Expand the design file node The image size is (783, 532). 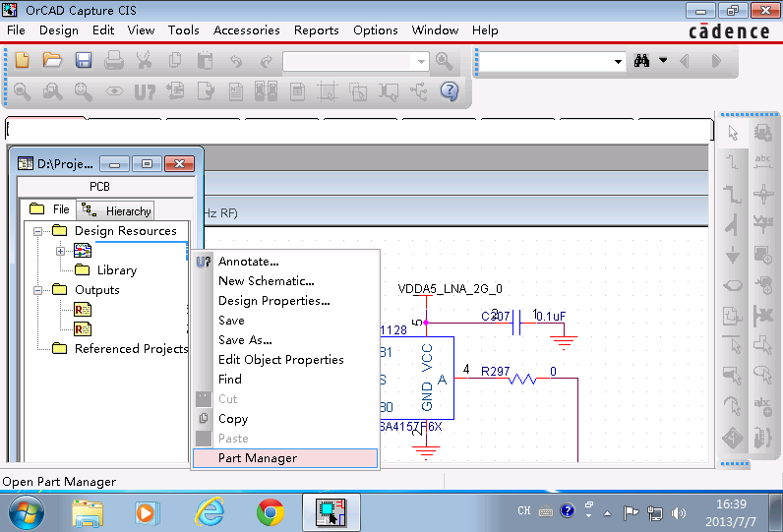pos(60,251)
